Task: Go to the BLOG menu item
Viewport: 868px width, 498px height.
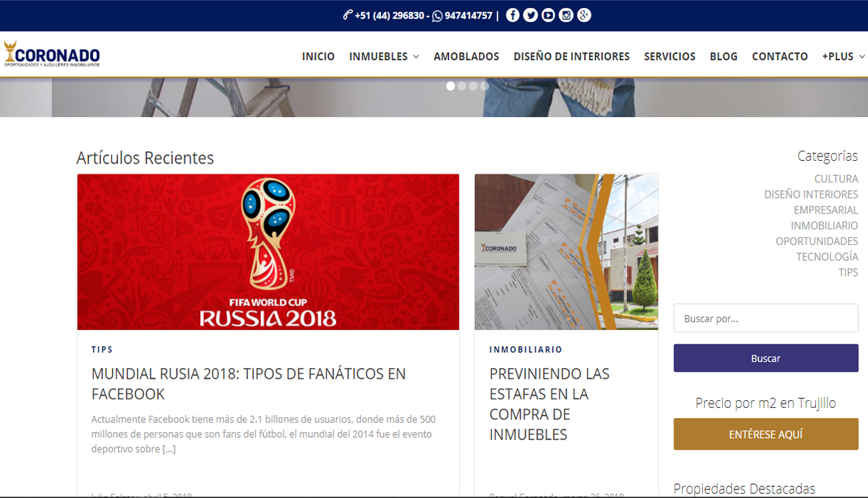Action: (x=724, y=56)
